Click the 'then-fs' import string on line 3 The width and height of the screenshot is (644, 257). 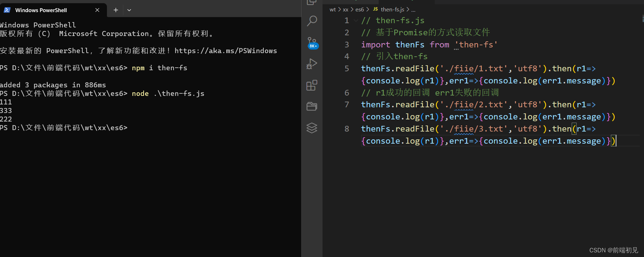476,45
